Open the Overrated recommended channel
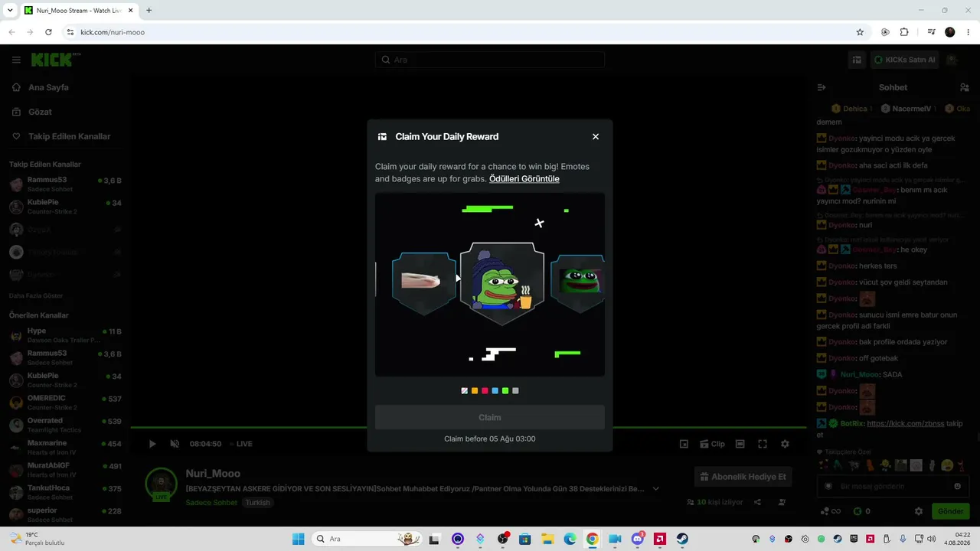This screenshot has height=551, width=980. point(65,425)
